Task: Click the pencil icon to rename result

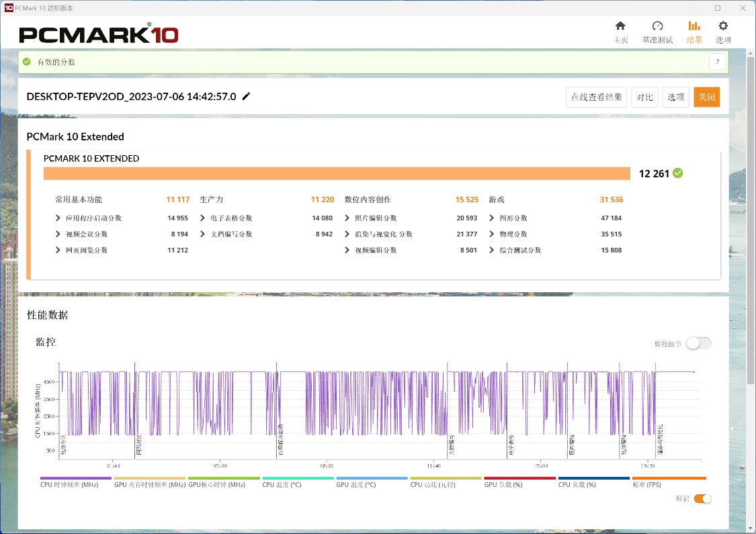Action: (x=246, y=97)
